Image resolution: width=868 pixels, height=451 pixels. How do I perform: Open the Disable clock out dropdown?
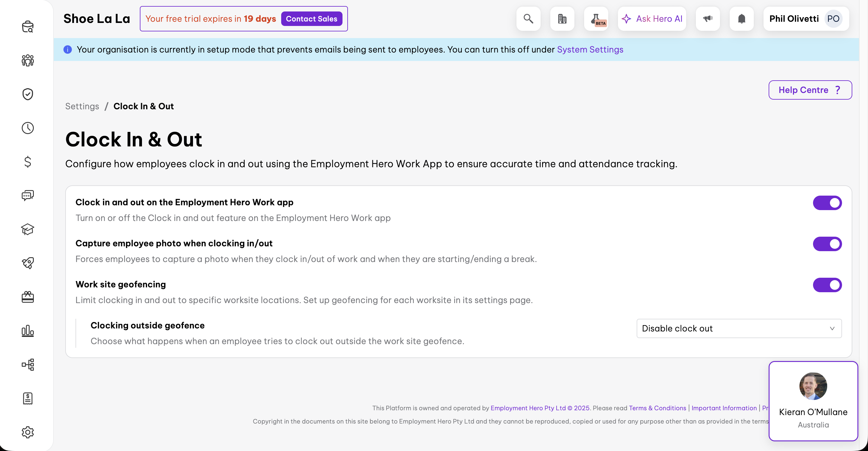click(739, 328)
